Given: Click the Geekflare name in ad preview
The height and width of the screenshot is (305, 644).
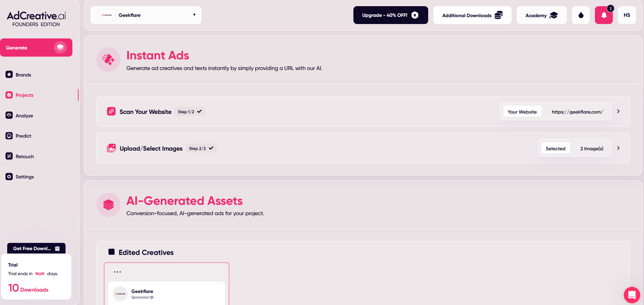Looking at the screenshot, I should 142,291.
